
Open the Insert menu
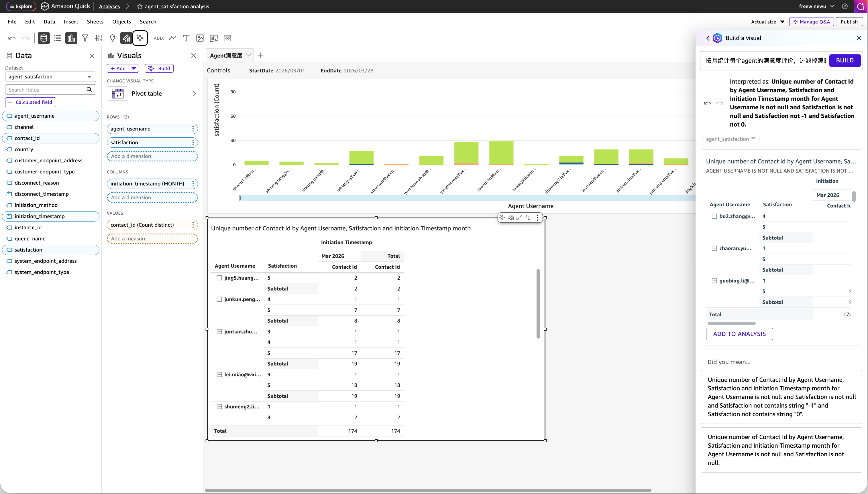[71, 22]
